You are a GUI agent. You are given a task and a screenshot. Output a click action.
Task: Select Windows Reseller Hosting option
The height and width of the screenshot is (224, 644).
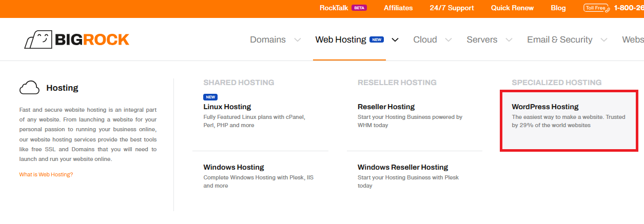coord(403,167)
